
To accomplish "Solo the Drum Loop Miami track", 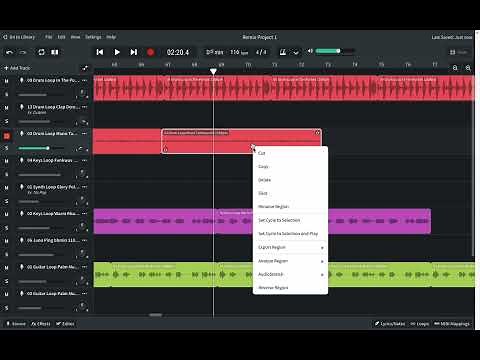I will [x=6, y=148].
